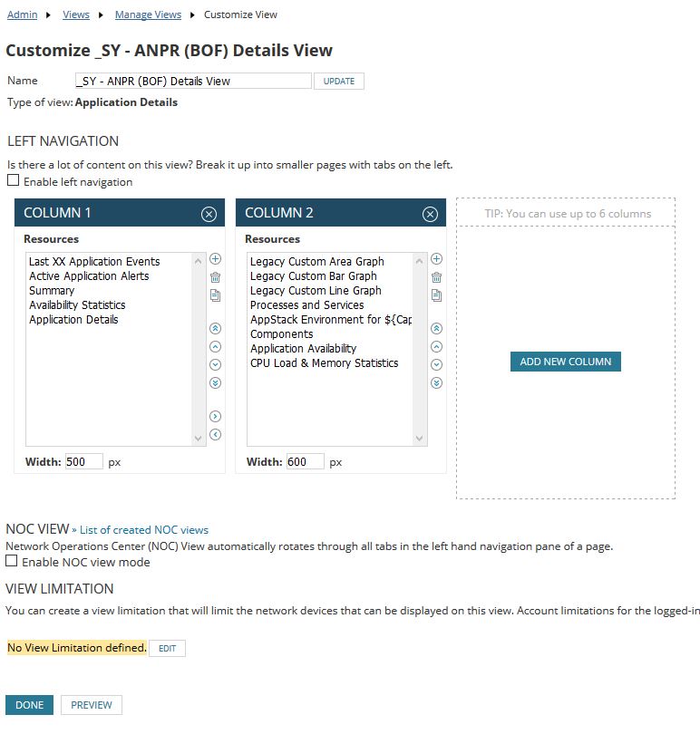This screenshot has width=700, height=734.
Task: Add a resource to Column 1
Action: [215, 259]
